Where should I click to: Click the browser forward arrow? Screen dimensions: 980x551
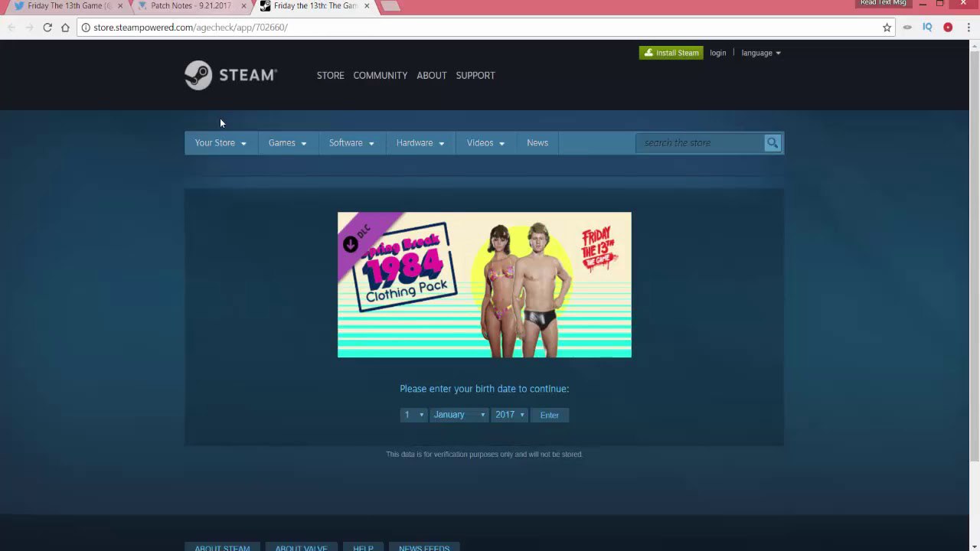[x=29, y=28]
